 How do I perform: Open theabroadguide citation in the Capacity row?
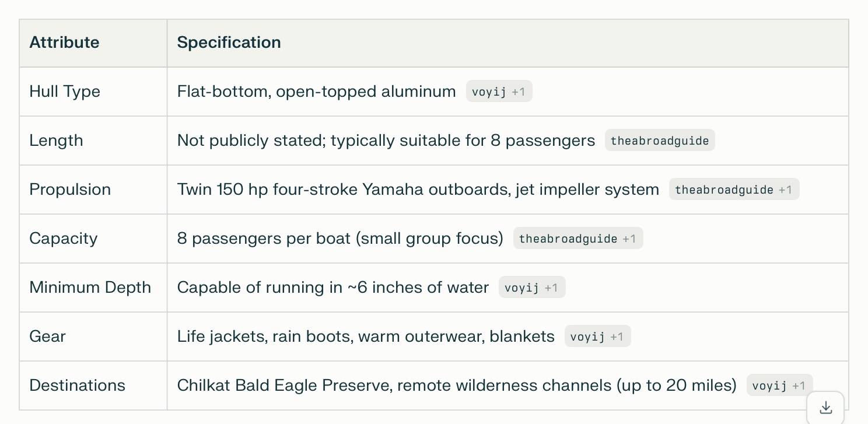coord(577,239)
